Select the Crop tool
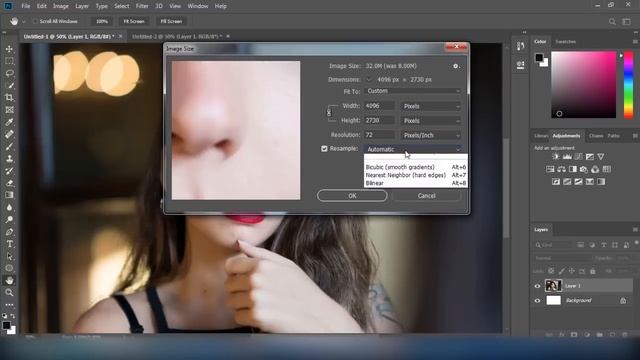 pyautogui.click(x=9, y=98)
